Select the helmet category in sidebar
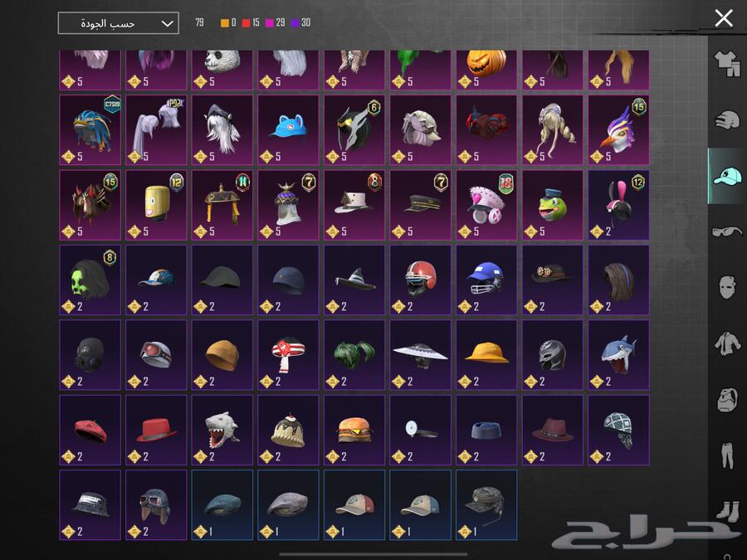This screenshot has height=560, width=747. click(x=727, y=119)
